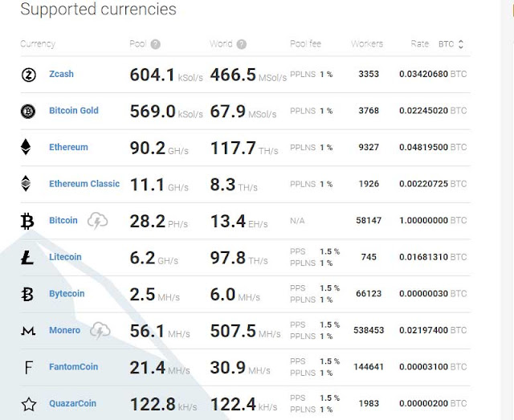Open the Pool column help question mark
This screenshot has height=420, width=514.
[x=155, y=44]
